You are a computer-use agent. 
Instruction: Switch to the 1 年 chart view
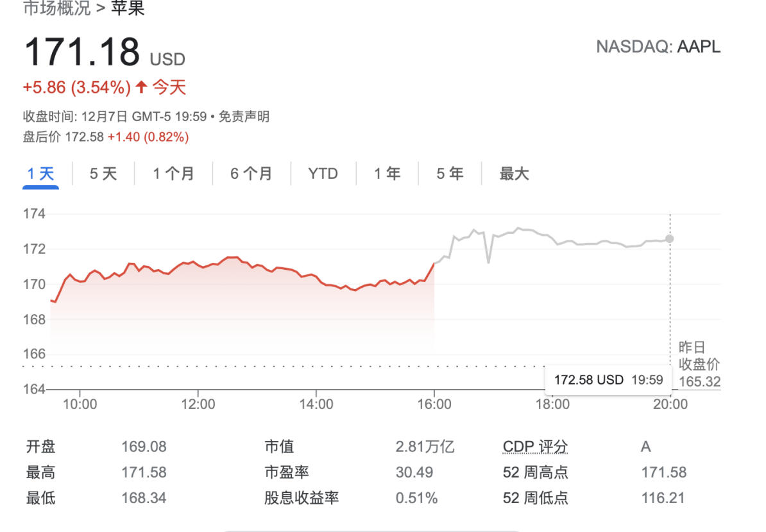pos(387,174)
